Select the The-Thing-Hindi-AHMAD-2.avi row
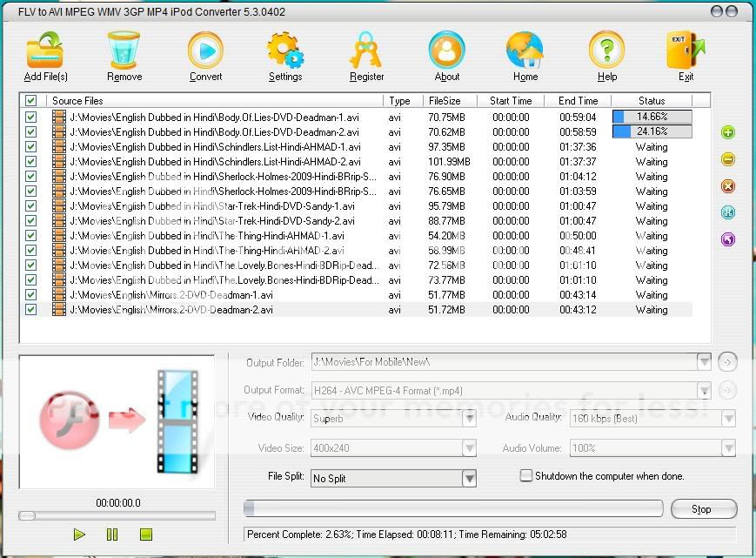 [357, 251]
